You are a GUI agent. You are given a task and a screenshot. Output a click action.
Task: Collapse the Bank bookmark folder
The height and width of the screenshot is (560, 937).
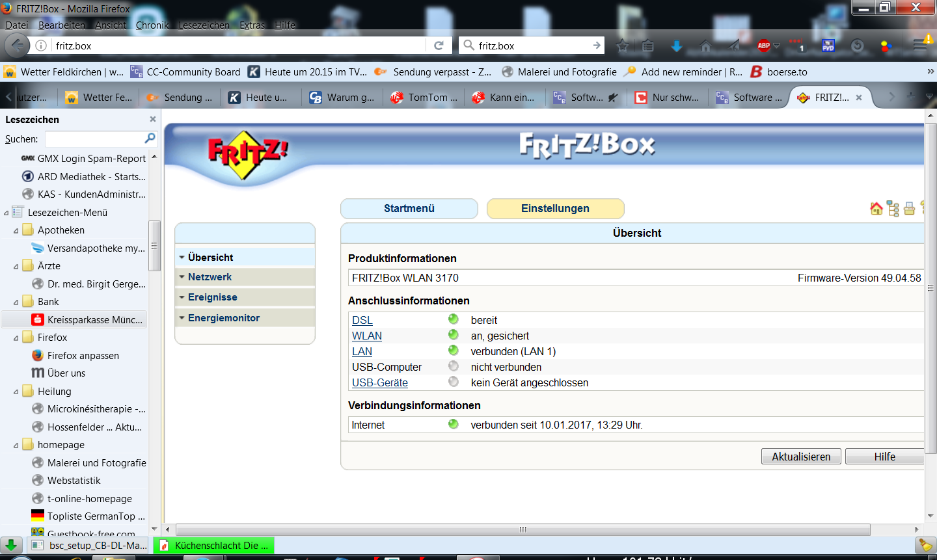point(16,302)
